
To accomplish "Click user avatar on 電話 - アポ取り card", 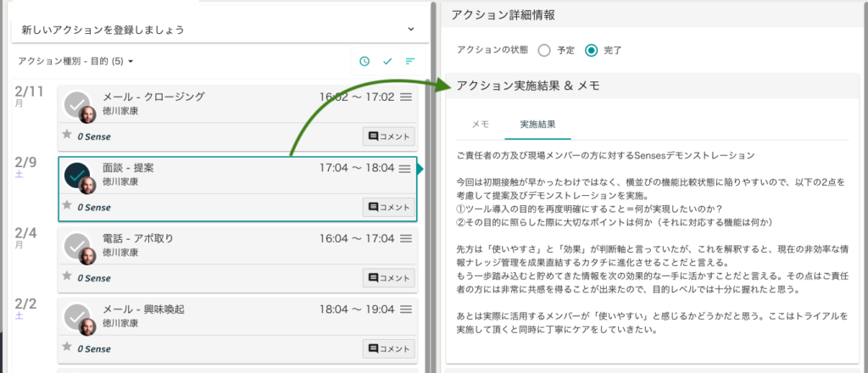I will [87, 256].
